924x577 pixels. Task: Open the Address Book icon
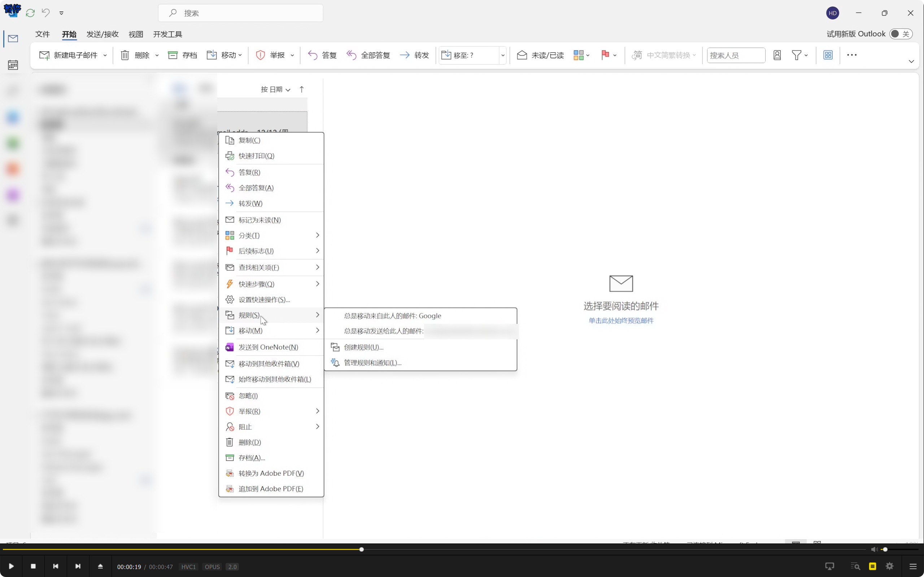click(777, 55)
